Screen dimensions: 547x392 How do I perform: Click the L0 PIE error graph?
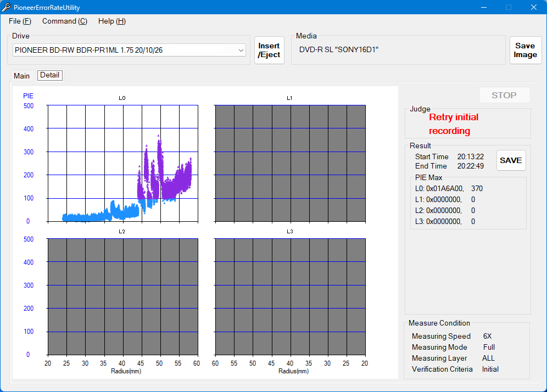pos(123,163)
